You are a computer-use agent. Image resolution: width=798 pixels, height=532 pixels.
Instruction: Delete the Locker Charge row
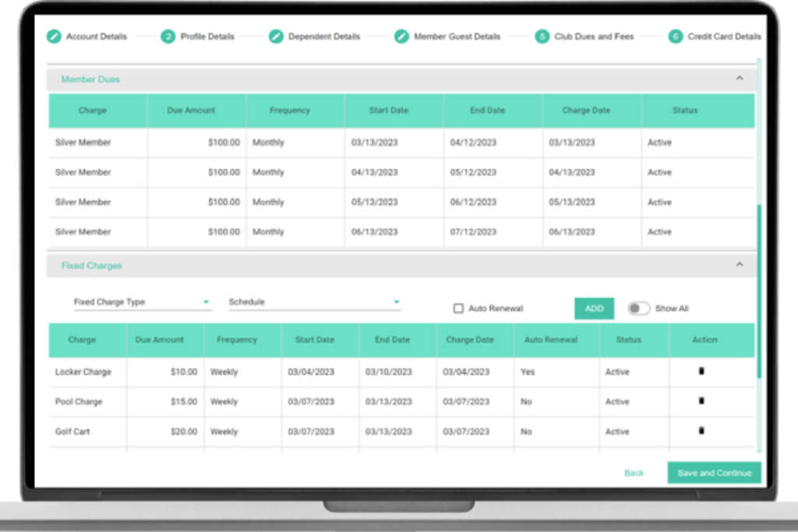coord(701,372)
